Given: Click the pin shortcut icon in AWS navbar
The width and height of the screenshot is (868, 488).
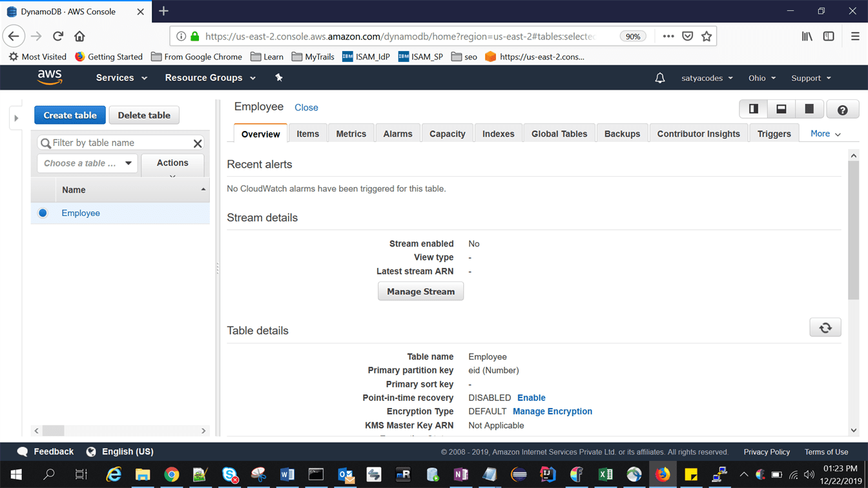Looking at the screenshot, I should (279, 77).
